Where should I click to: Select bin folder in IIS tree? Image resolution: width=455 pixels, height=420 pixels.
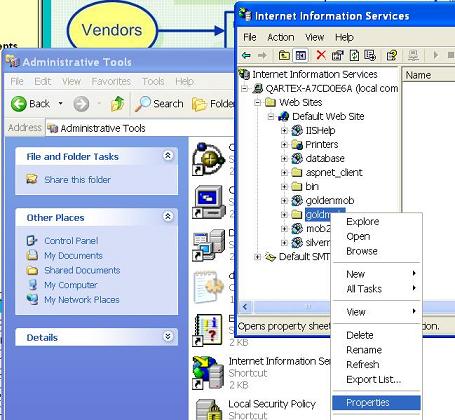click(305, 186)
